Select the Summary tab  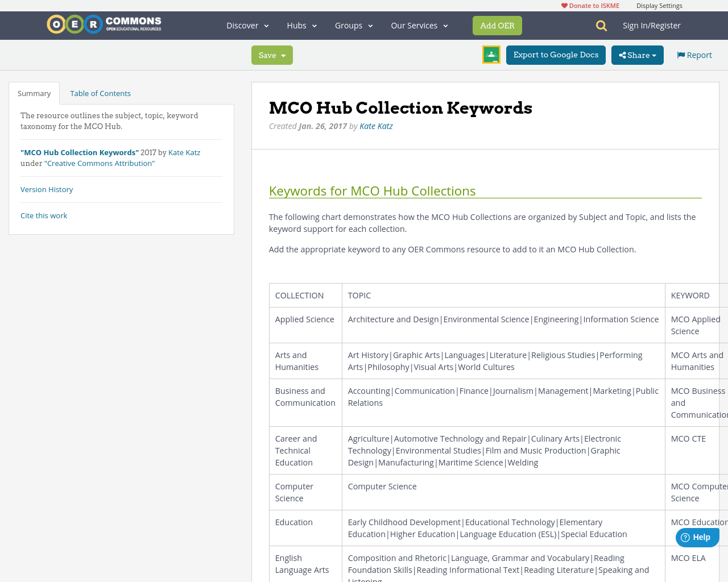click(x=34, y=93)
